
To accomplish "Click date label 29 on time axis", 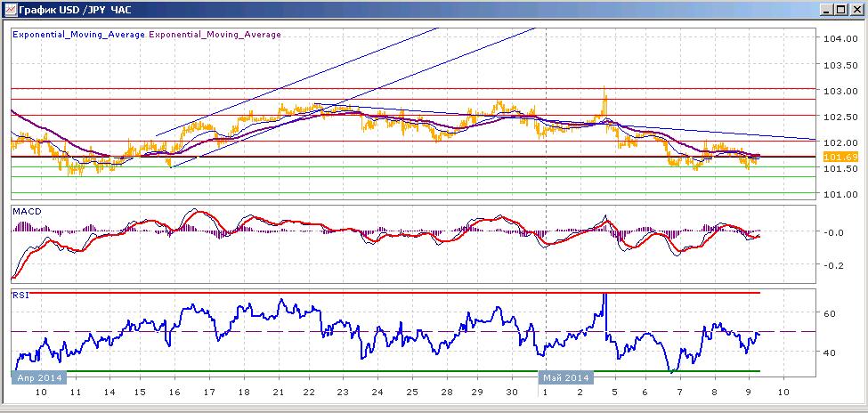I will [x=477, y=392].
